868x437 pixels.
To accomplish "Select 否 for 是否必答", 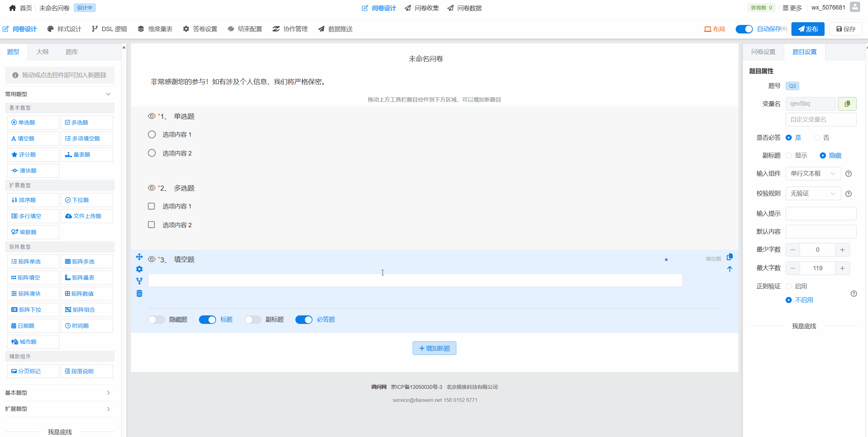I will (817, 138).
